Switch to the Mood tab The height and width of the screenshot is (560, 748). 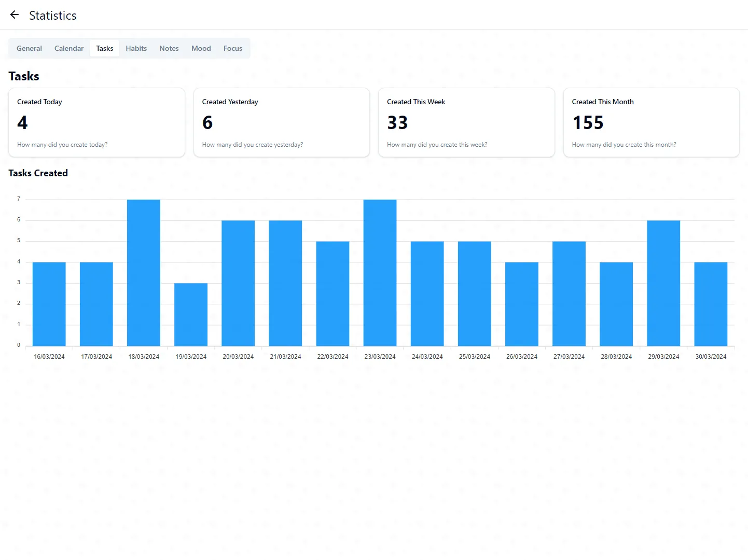click(201, 48)
